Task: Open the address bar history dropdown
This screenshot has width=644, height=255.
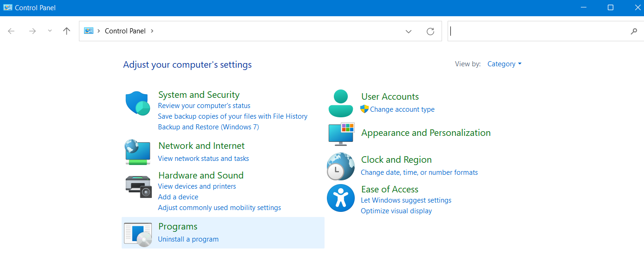Action: [x=409, y=31]
